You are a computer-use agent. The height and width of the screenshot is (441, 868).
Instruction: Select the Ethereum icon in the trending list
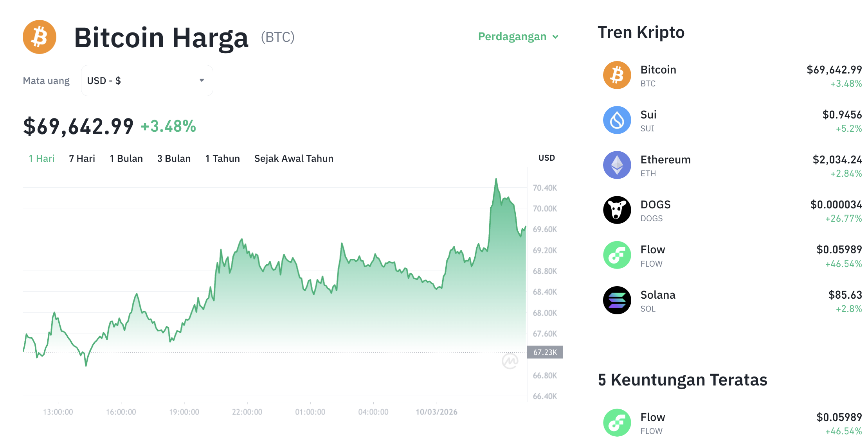tap(617, 165)
